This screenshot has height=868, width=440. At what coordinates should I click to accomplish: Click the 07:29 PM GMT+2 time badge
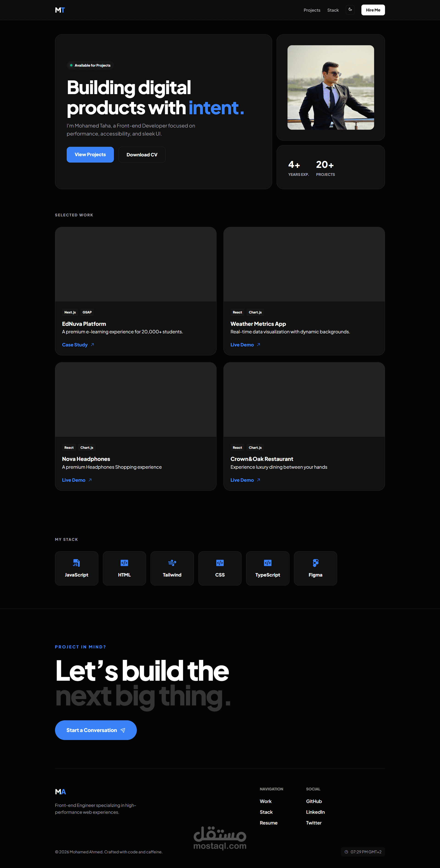coord(363,852)
